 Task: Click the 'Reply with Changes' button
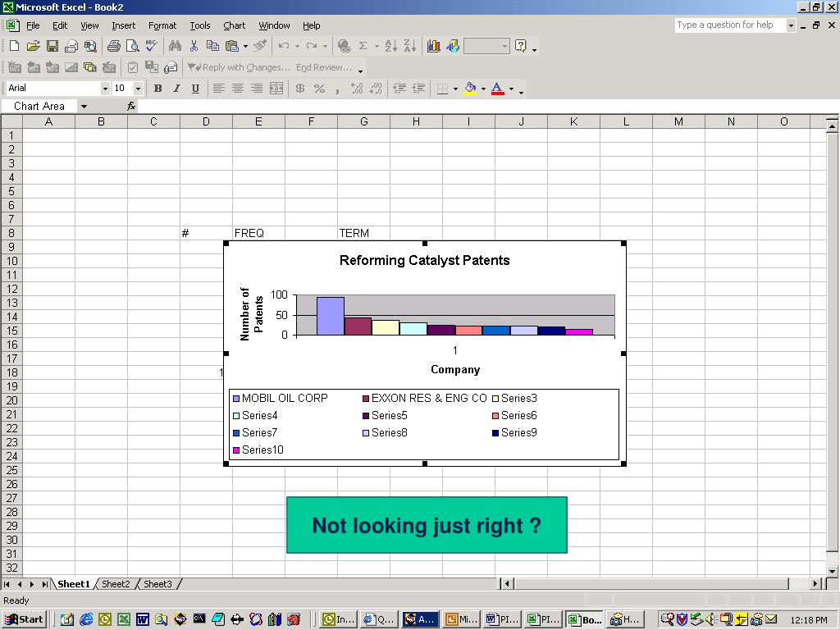(x=239, y=67)
